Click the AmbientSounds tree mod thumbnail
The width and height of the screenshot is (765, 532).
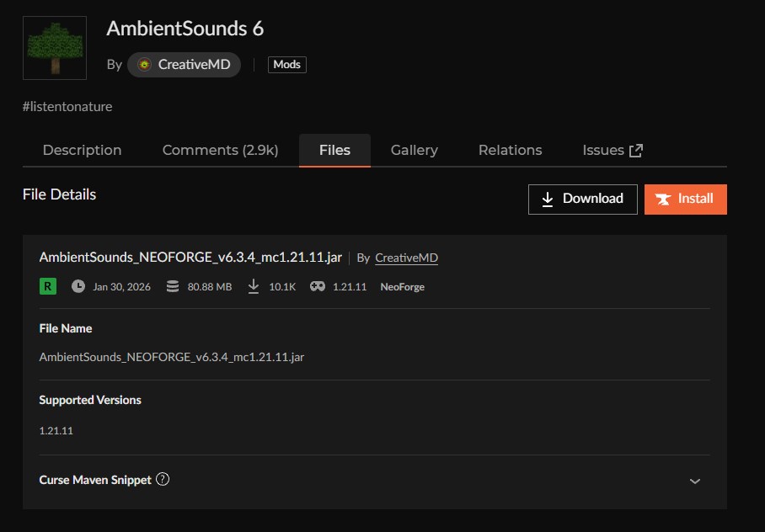click(x=55, y=48)
